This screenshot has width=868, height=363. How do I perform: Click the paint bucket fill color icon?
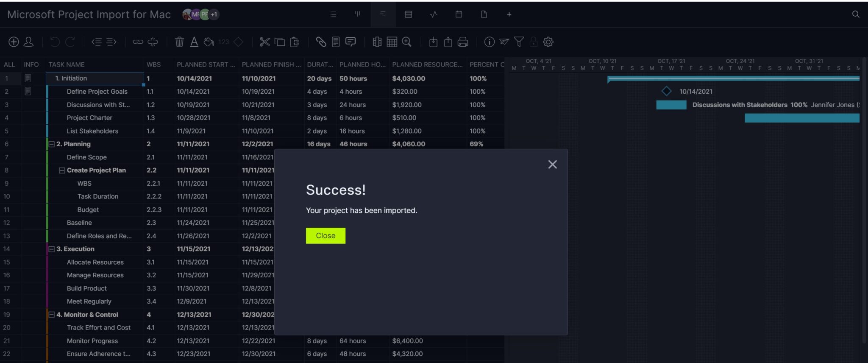(209, 42)
